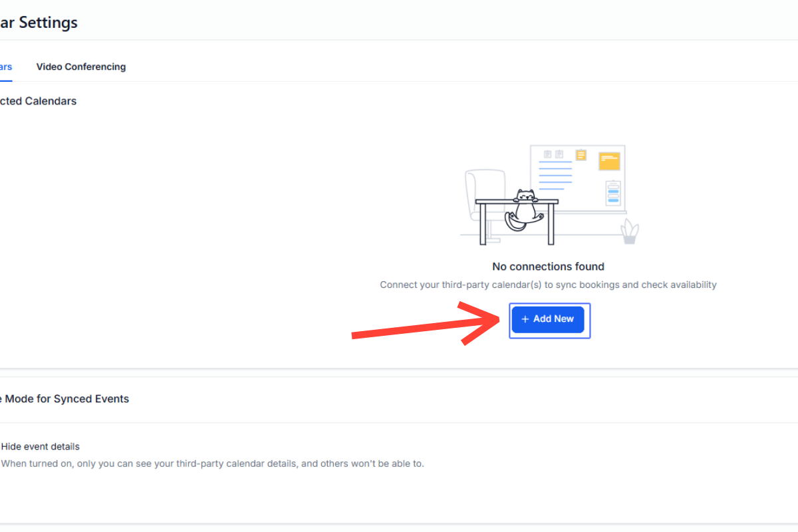
Task: Click the blue checklist clipboard icon
Action: (x=613, y=193)
